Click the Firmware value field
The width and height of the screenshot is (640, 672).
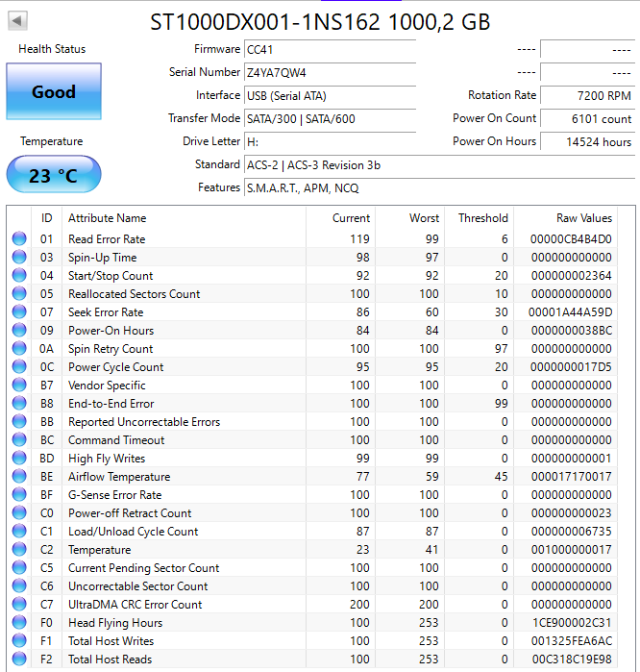tap(330, 49)
